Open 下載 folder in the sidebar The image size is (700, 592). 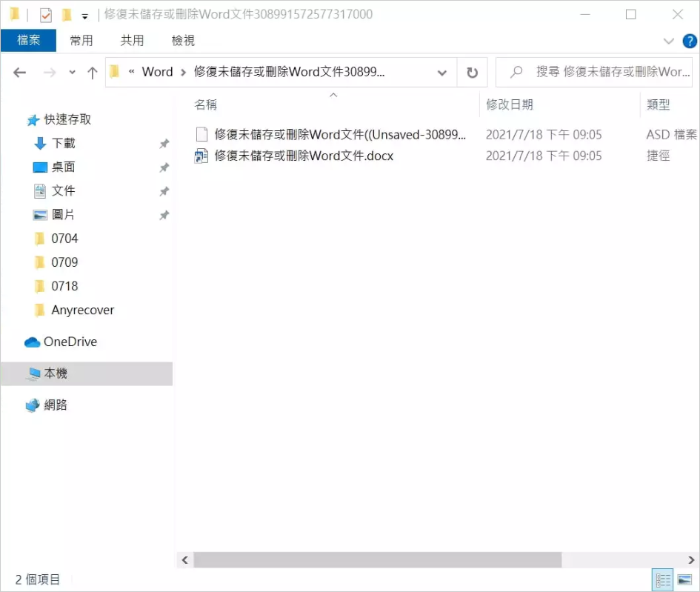coord(64,143)
